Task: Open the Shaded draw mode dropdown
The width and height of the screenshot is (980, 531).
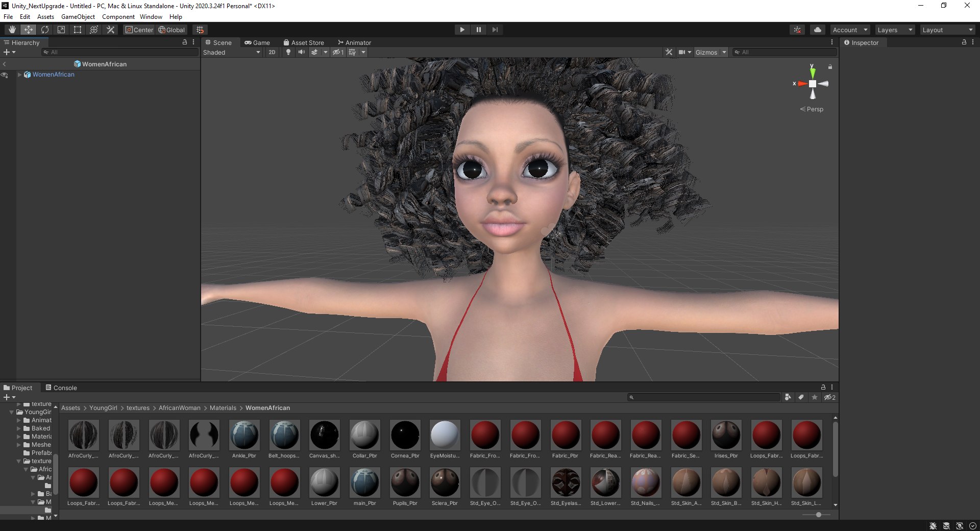Action: point(232,52)
